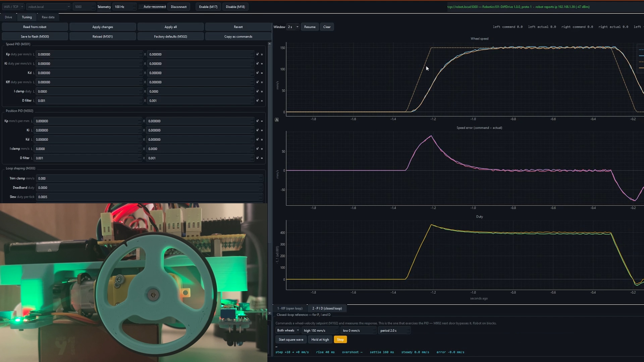This screenshot has height=362, width=644.
Task: Click the equals icon on Position PID D filter row
Action: coord(262,158)
